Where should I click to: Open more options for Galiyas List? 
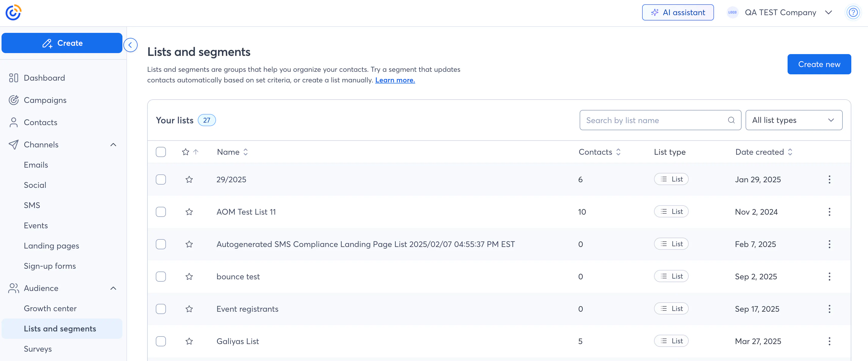pyautogui.click(x=829, y=341)
